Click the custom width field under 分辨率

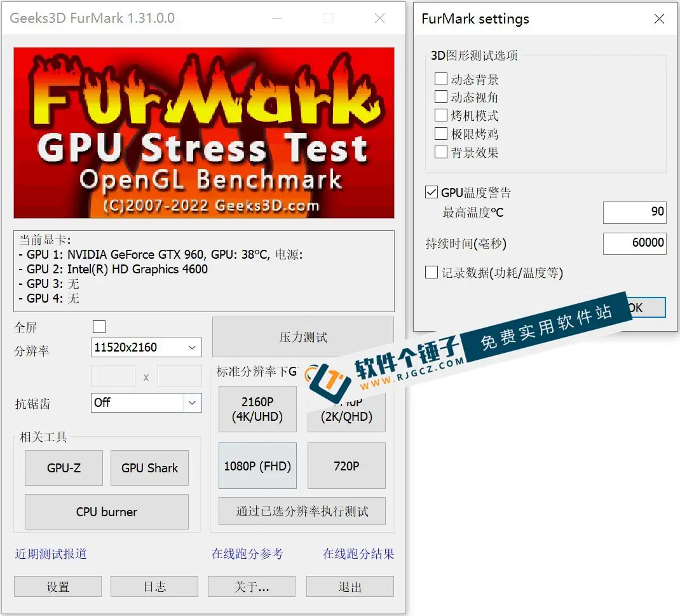113,376
